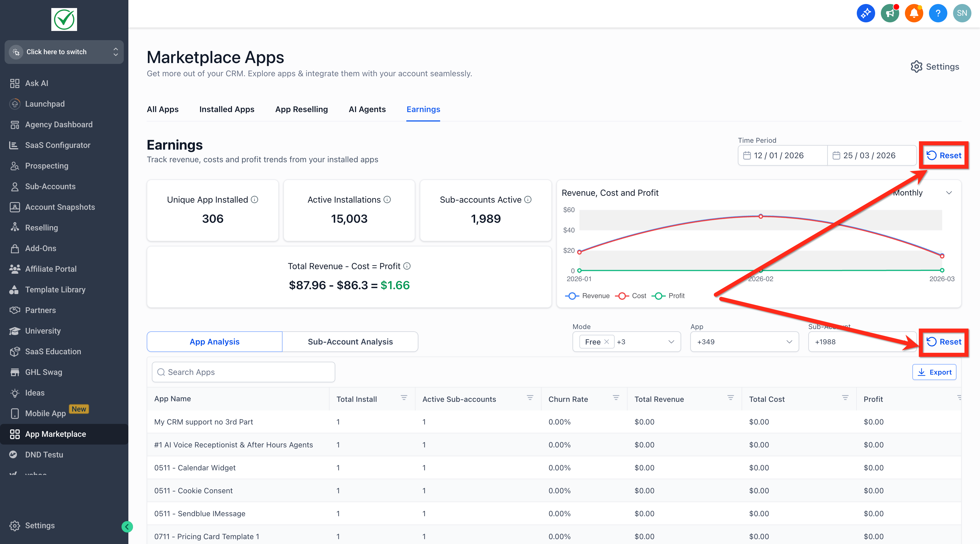The image size is (980, 544).
Task: Remove the Free mode tag
Action: pos(606,341)
